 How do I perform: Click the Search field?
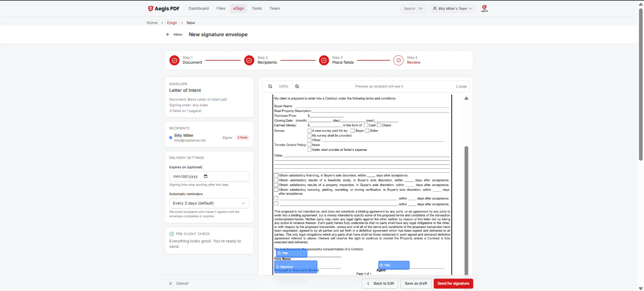414,8
